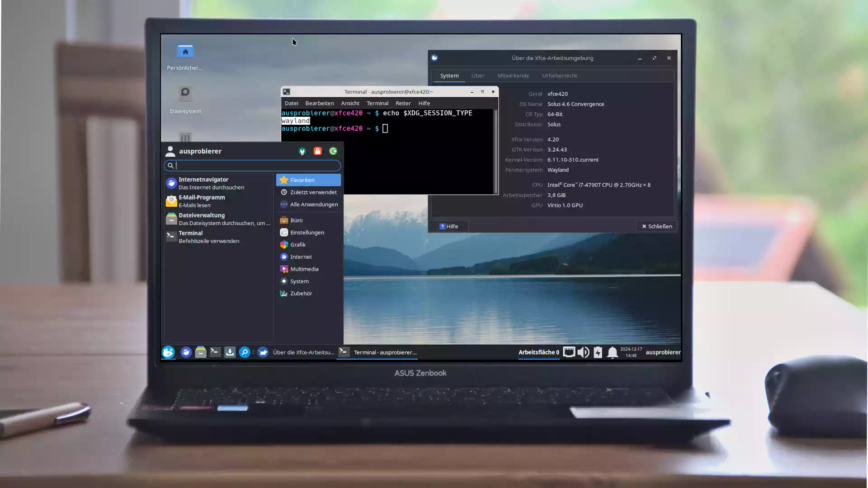Click the Wayland Fenstersystem value

558,170
